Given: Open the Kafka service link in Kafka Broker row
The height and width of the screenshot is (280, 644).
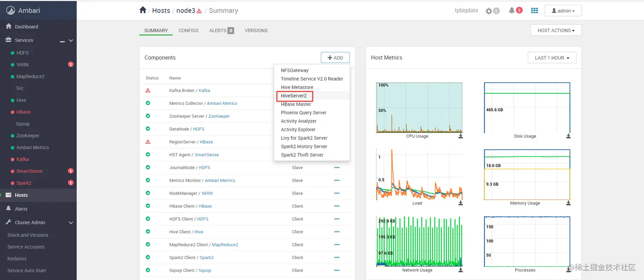Looking at the screenshot, I should [204, 90].
